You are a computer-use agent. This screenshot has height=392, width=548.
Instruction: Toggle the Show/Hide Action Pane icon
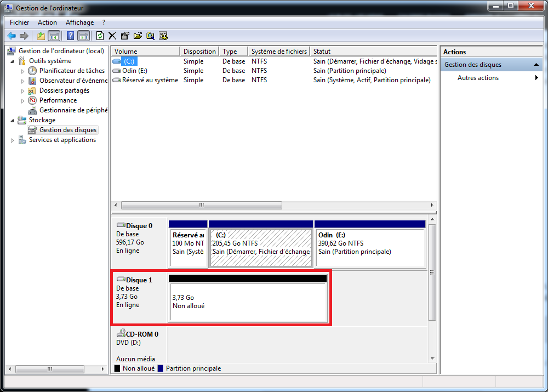pos(83,36)
